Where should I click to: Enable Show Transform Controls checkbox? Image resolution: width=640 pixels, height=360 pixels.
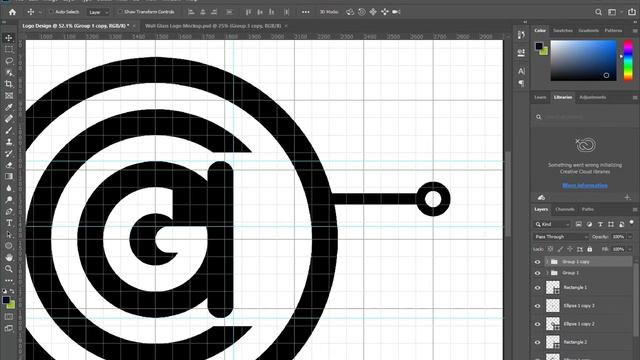pos(120,12)
